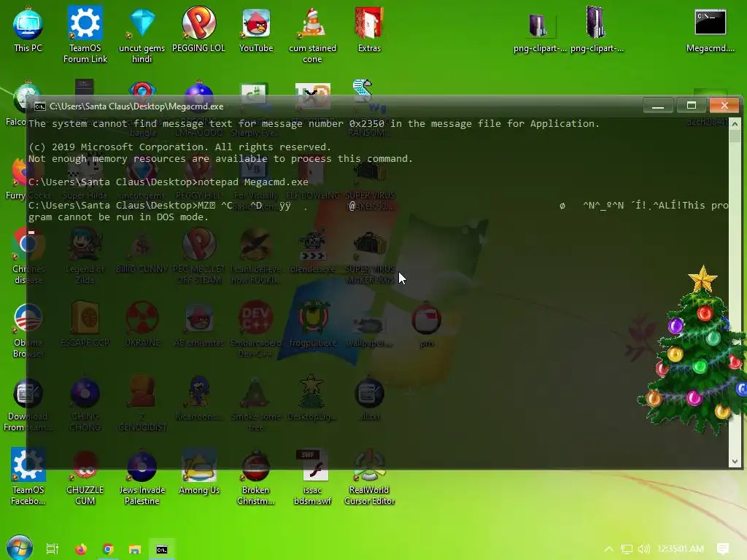Close the Megacmd.exe console window

pos(724,106)
